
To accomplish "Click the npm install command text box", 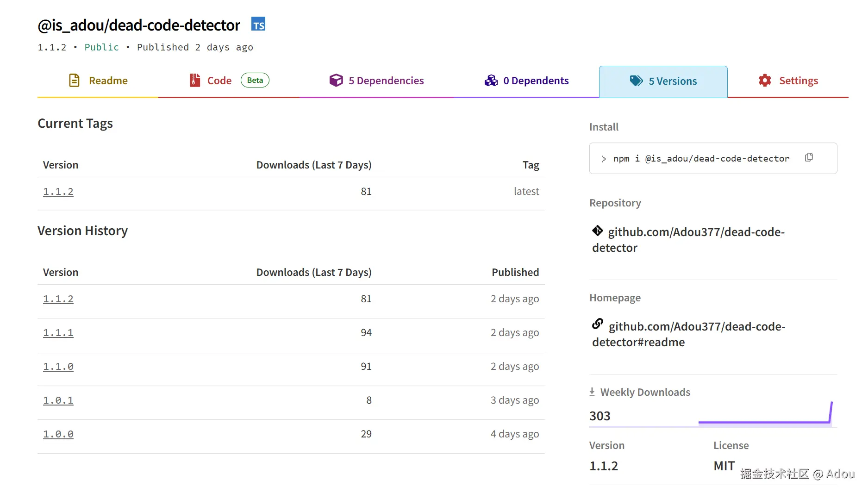I will pos(701,159).
